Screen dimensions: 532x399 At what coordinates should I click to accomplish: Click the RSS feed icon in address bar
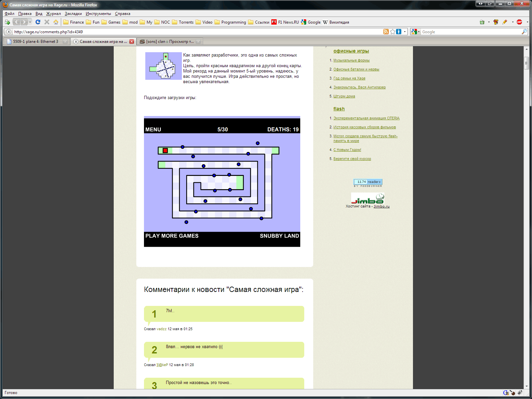click(386, 32)
